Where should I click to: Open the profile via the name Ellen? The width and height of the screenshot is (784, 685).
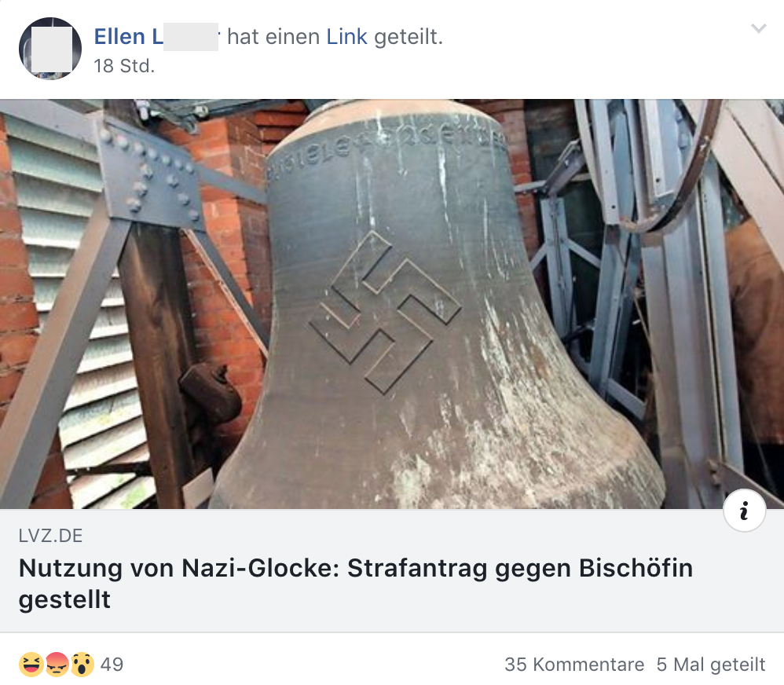119,36
